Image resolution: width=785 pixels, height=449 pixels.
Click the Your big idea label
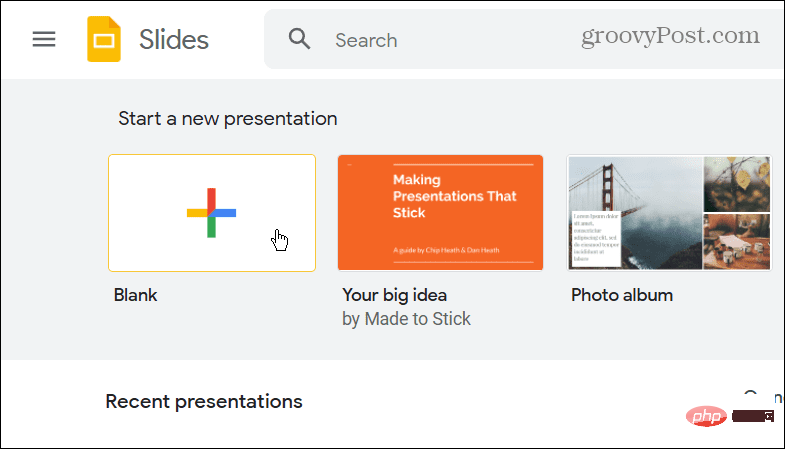pyautogui.click(x=395, y=295)
